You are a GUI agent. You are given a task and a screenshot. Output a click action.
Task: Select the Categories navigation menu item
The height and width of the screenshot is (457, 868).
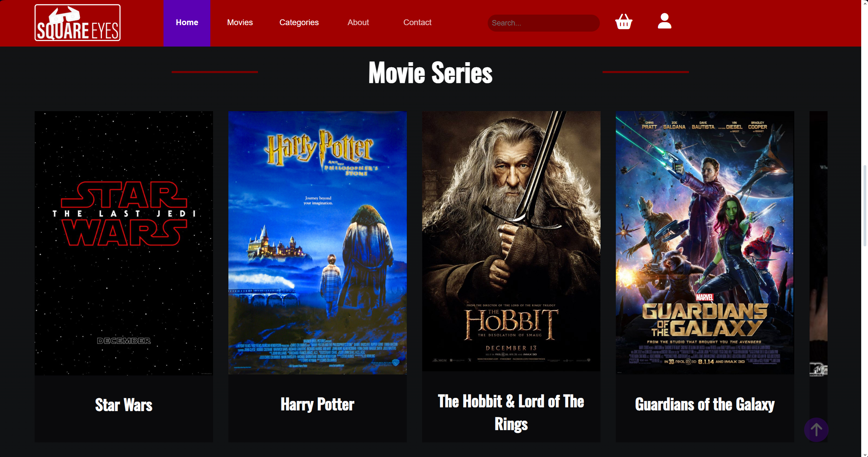click(299, 22)
